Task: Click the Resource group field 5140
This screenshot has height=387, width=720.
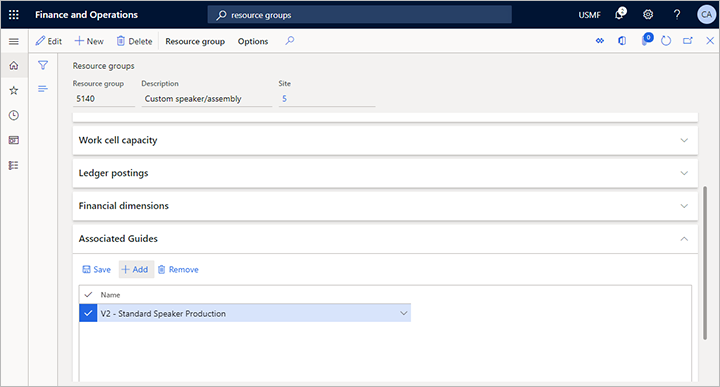Action: pos(104,99)
